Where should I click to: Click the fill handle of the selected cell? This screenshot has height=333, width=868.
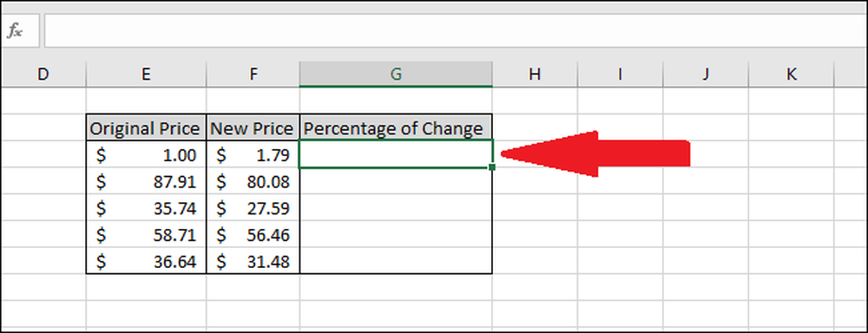pos(492,167)
